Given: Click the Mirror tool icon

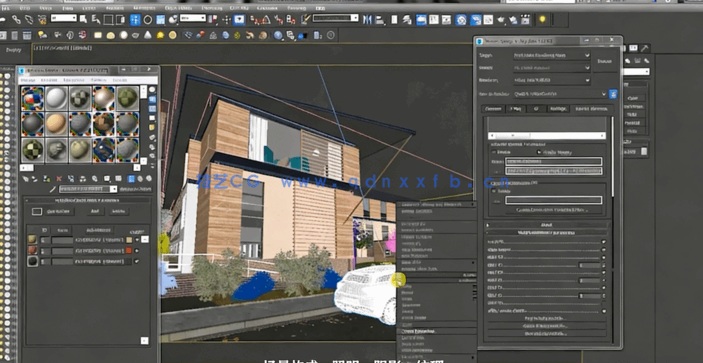Looking at the screenshot, I should [x=367, y=19].
